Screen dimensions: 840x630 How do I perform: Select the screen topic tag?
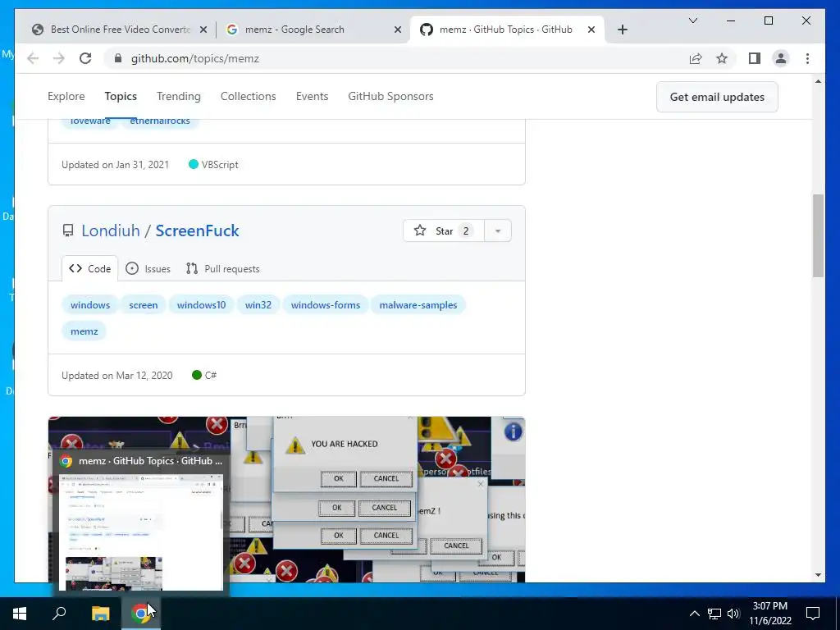point(143,305)
